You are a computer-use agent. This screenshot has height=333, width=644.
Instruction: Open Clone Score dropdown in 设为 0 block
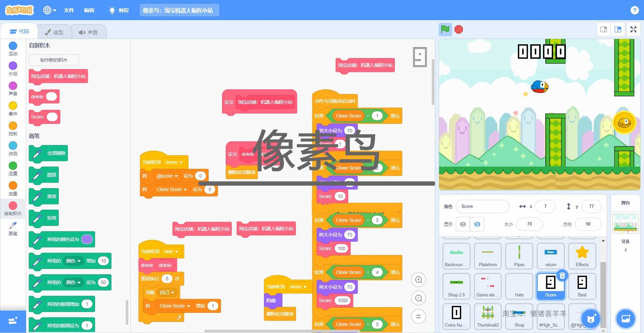pos(172,189)
